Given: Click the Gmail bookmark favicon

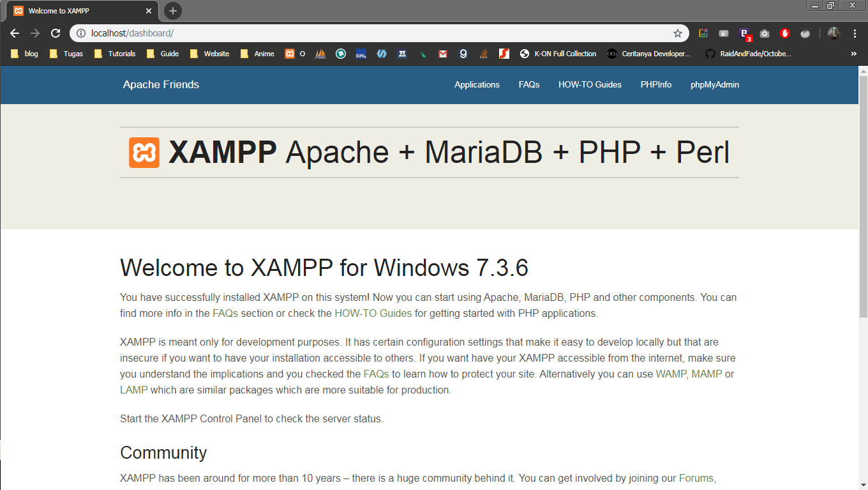Looking at the screenshot, I should pyautogui.click(x=442, y=54).
